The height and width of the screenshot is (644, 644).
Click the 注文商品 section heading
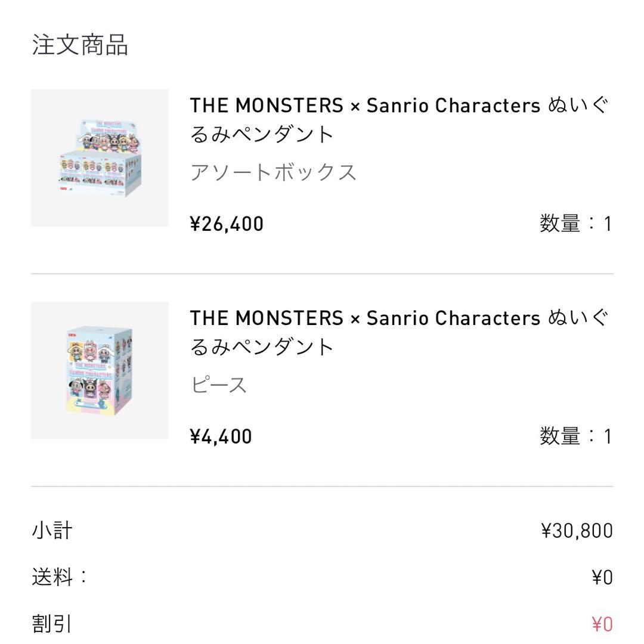tap(80, 45)
